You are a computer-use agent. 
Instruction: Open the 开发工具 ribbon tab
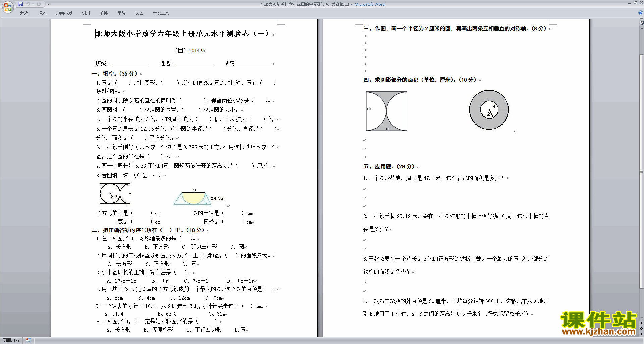click(161, 13)
